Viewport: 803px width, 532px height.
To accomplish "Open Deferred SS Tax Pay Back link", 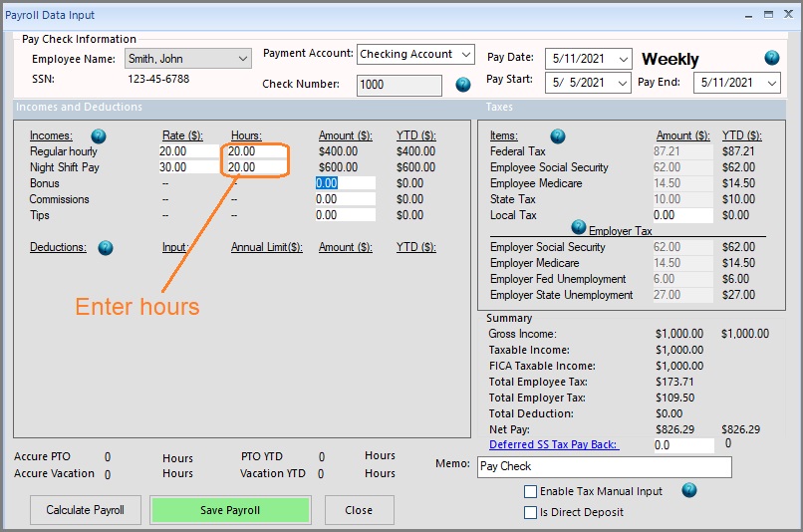I will click(x=552, y=444).
